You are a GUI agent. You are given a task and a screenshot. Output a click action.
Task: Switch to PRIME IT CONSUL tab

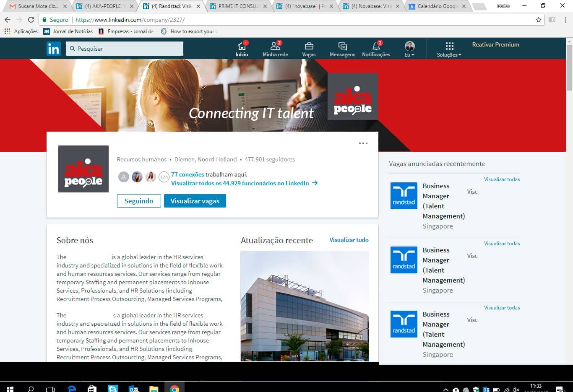pos(238,6)
